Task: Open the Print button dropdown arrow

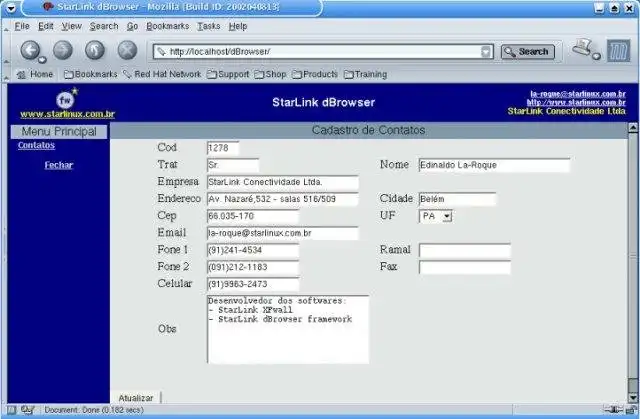Action: click(596, 56)
